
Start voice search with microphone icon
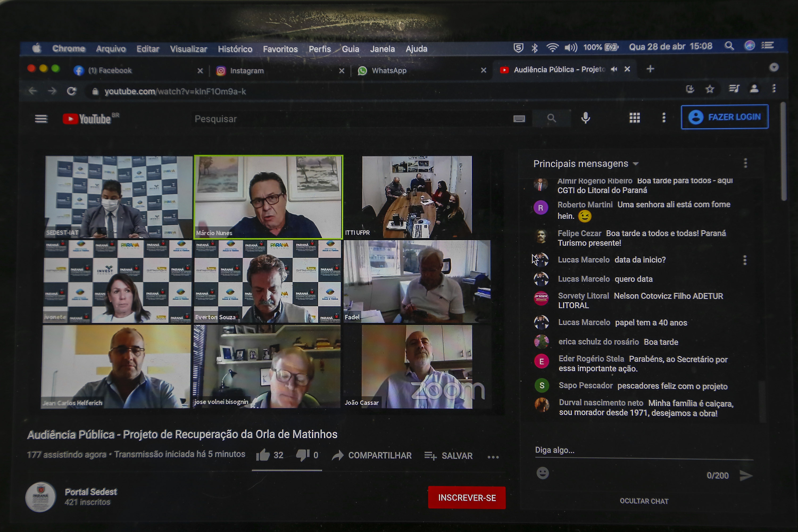coord(585,118)
